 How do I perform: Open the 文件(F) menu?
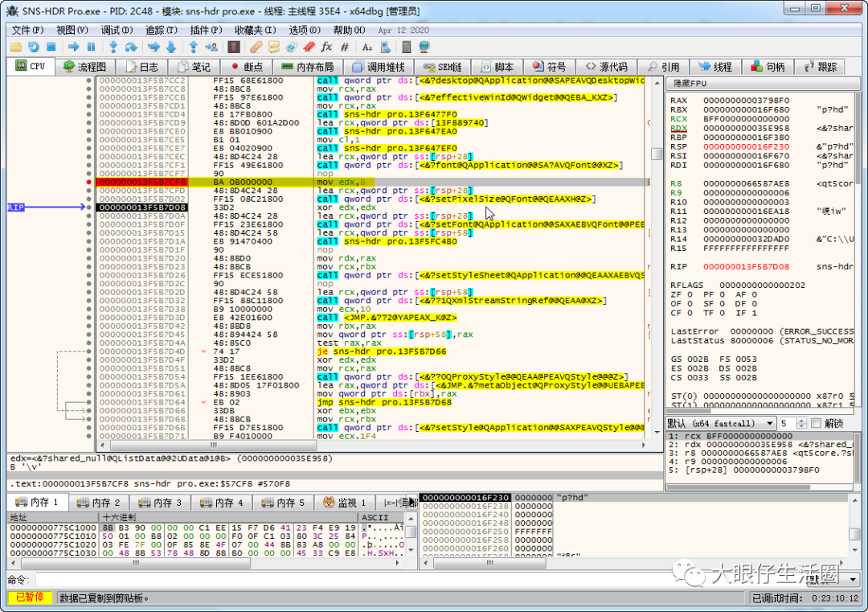tap(27, 30)
